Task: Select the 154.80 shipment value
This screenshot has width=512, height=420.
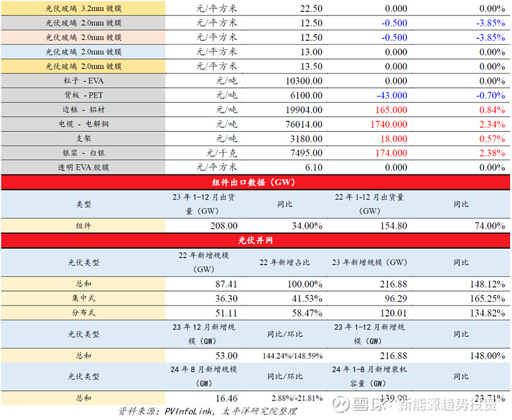Action: click(x=394, y=226)
